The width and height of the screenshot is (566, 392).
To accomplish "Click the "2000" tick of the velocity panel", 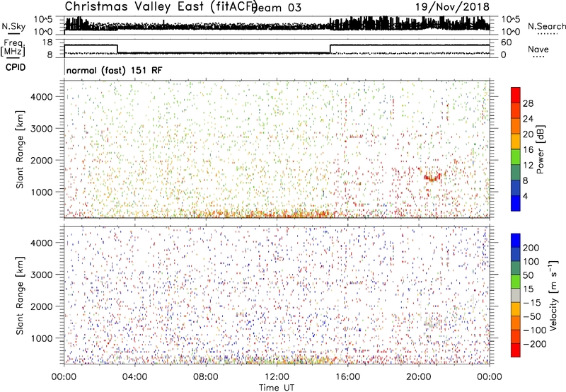I will point(42,306).
